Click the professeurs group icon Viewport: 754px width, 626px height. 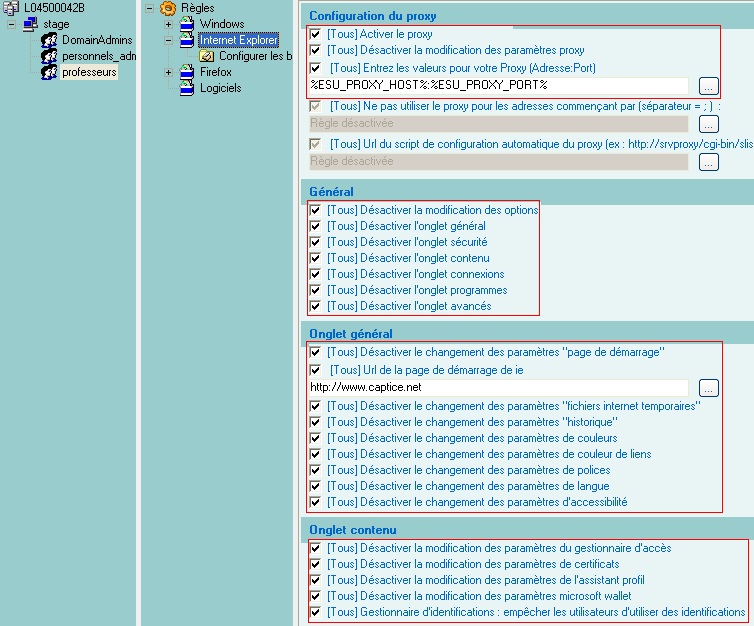49,72
